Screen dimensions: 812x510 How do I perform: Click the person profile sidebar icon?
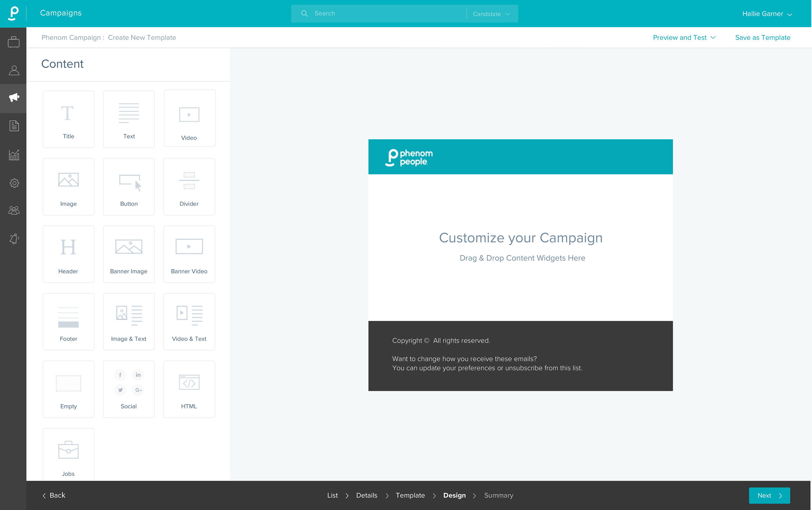tap(13, 70)
